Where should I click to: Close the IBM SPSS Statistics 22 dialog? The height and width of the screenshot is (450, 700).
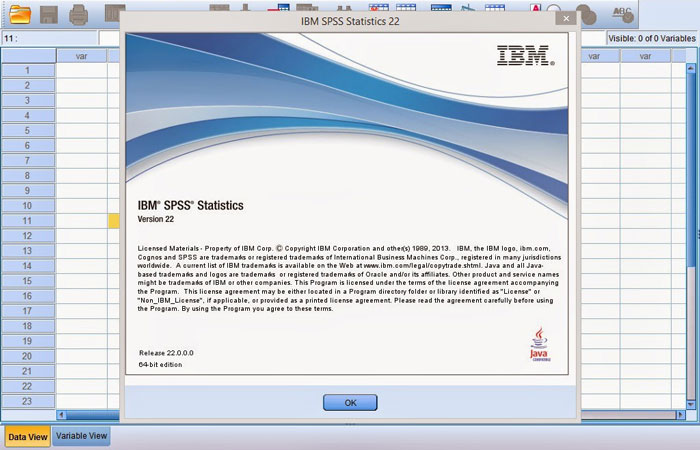[566, 18]
